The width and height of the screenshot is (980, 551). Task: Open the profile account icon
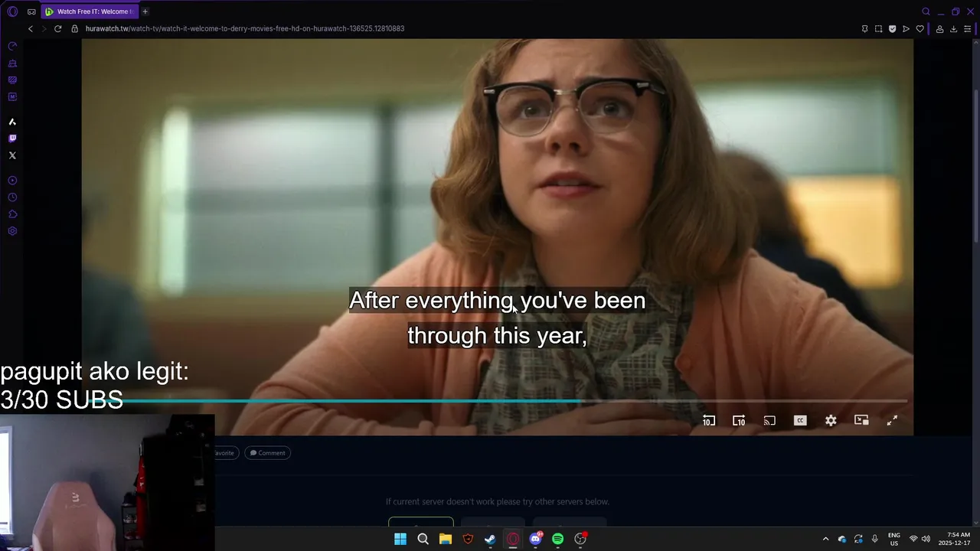(939, 29)
